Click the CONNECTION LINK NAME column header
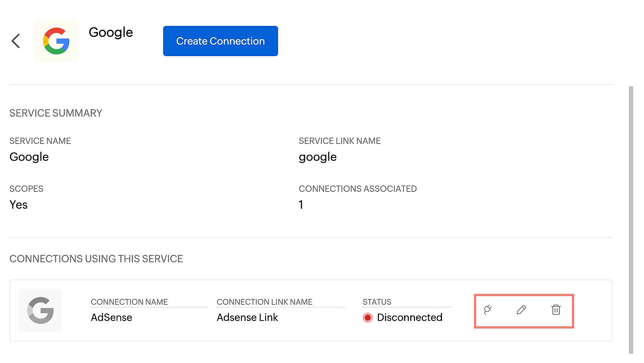This screenshot has width=644, height=363. 264,302
